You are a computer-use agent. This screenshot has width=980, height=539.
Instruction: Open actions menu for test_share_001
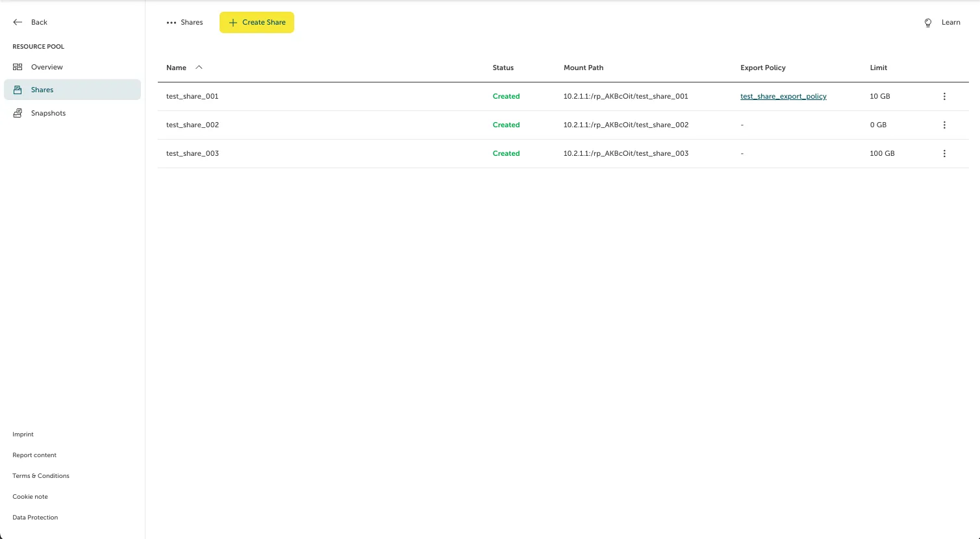[944, 96]
